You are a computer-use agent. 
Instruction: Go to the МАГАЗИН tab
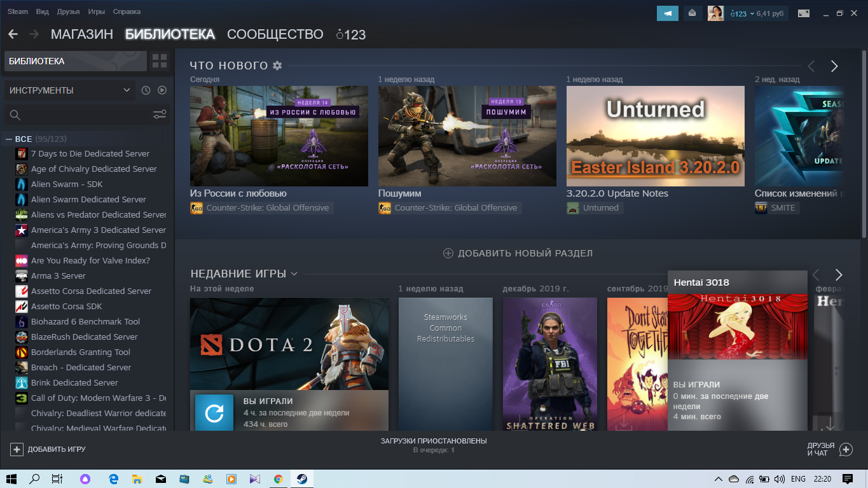(x=82, y=34)
